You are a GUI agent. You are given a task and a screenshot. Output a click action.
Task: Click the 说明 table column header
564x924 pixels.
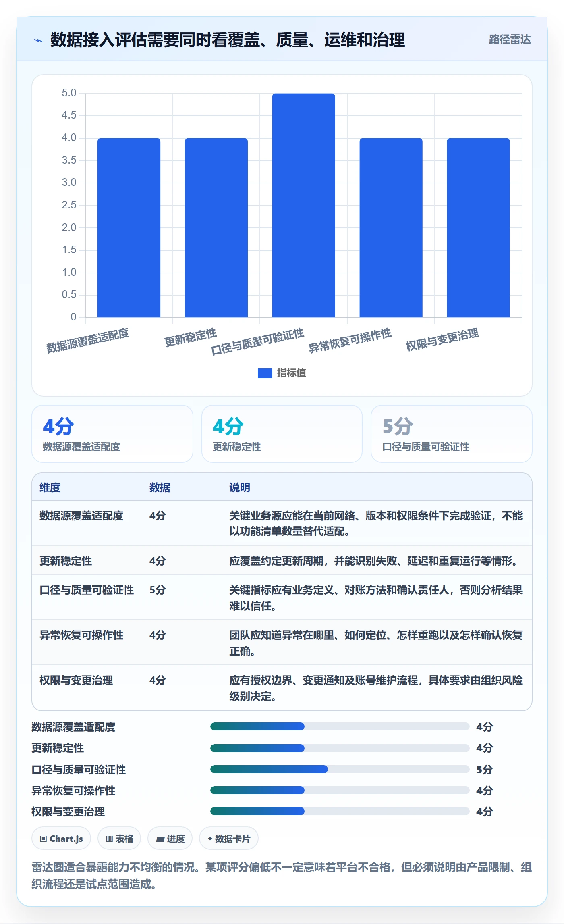[x=240, y=487]
